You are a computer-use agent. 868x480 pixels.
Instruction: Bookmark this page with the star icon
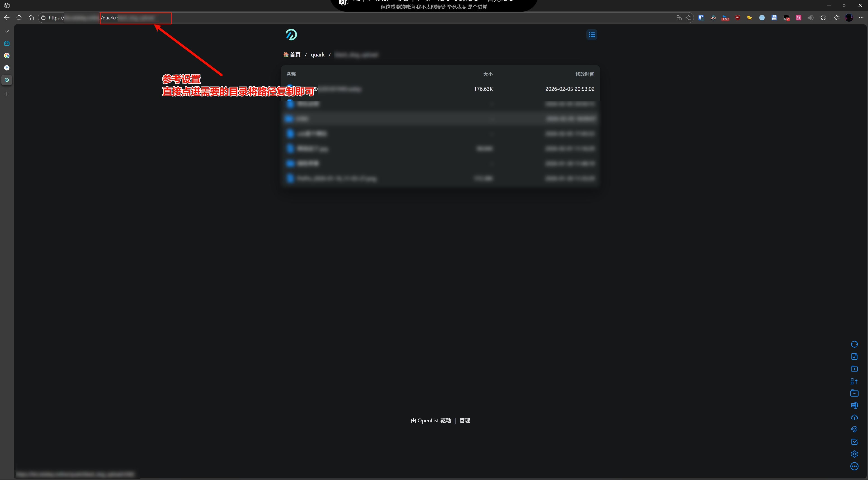689,18
